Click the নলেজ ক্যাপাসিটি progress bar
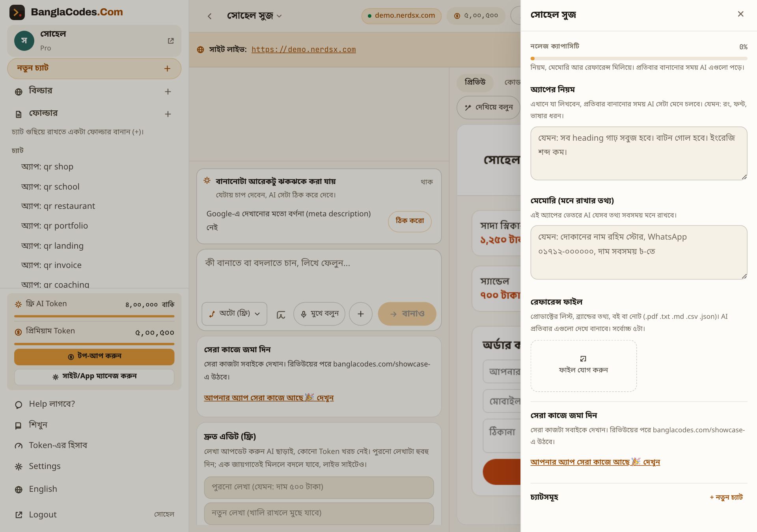This screenshot has height=532, width=757. [x=639, y=59]
